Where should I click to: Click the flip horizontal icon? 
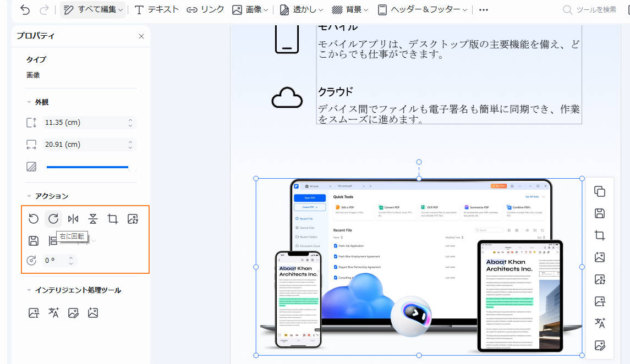pyautogui.click(x=73, y=218)
